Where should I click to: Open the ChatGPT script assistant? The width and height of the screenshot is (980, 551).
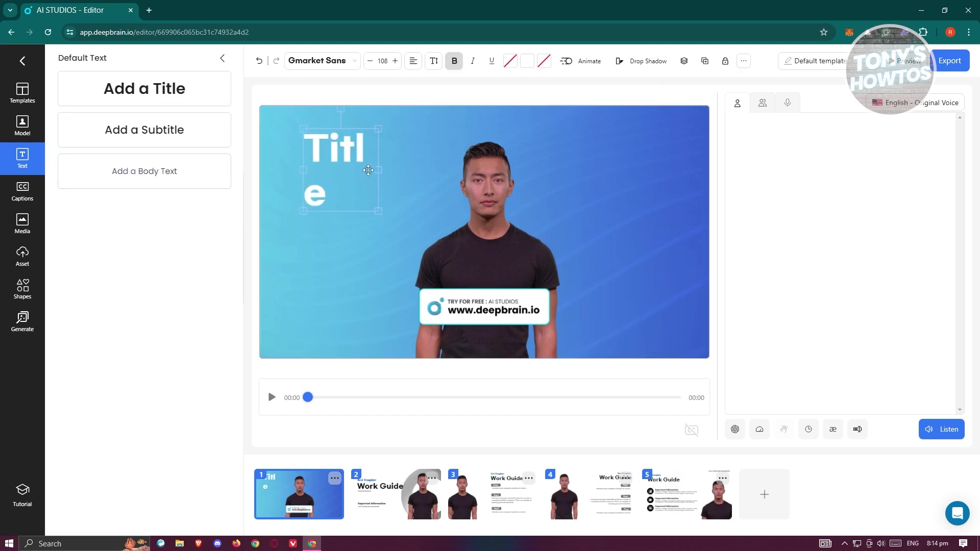735,430
